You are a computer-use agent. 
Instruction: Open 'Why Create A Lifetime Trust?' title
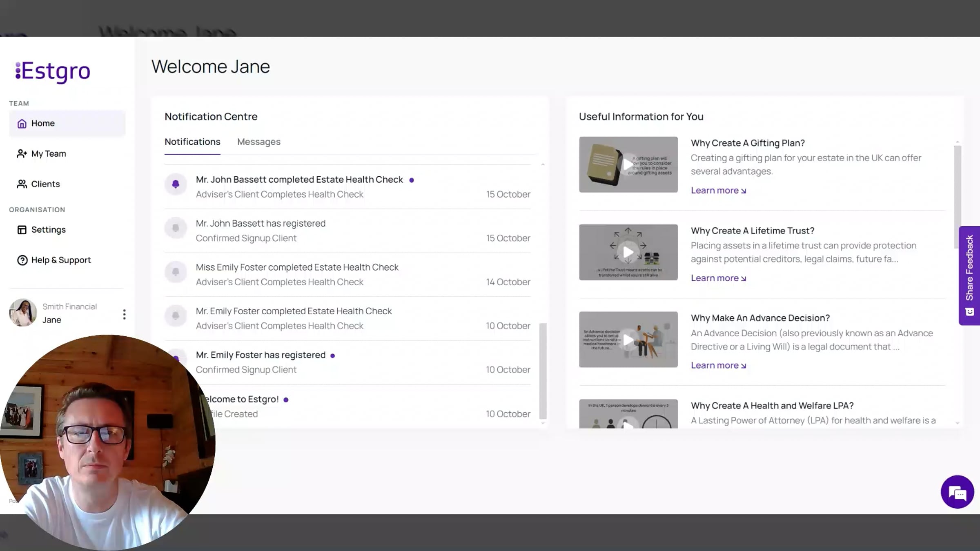753,231
